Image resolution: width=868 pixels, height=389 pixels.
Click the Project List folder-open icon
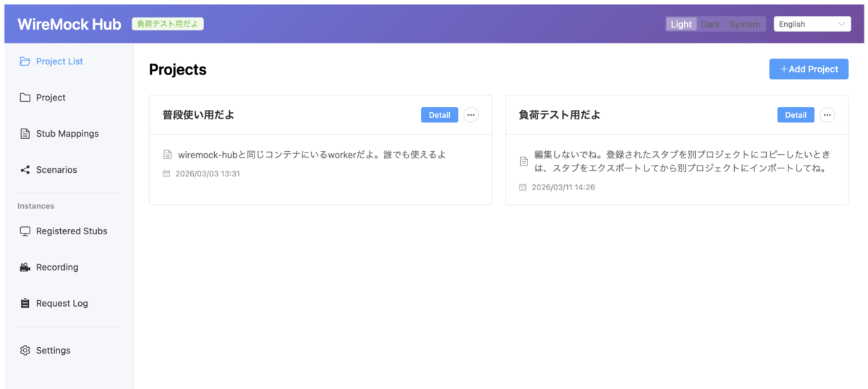click(25, 61)
